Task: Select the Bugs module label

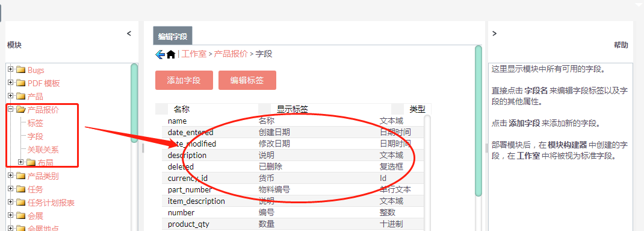Action: 36,70
